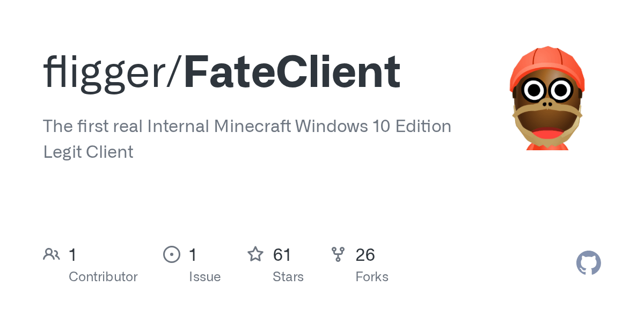Select the Issue label
The image size is (644, 322).
point(204,277)
